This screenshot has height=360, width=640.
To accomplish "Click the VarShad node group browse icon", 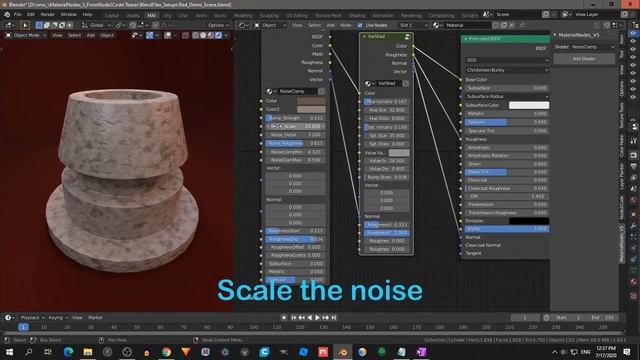I will point(369,84).
